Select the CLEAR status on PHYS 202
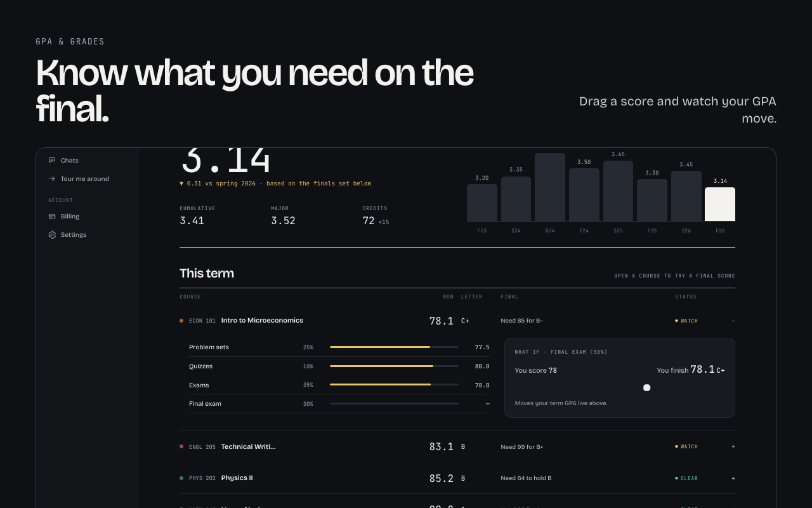Image resolution: width=812 pixels, height=508 pixels. [x=686, y=478]
